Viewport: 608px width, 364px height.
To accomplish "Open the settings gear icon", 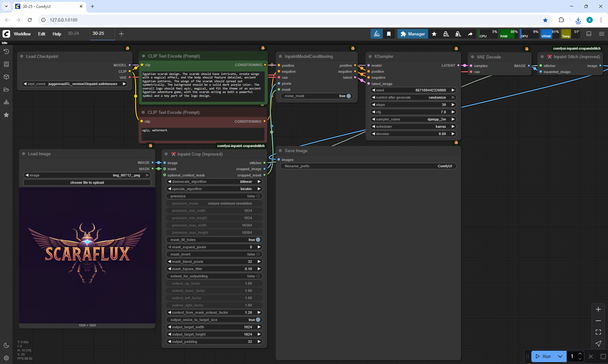I will pos(6,358).
